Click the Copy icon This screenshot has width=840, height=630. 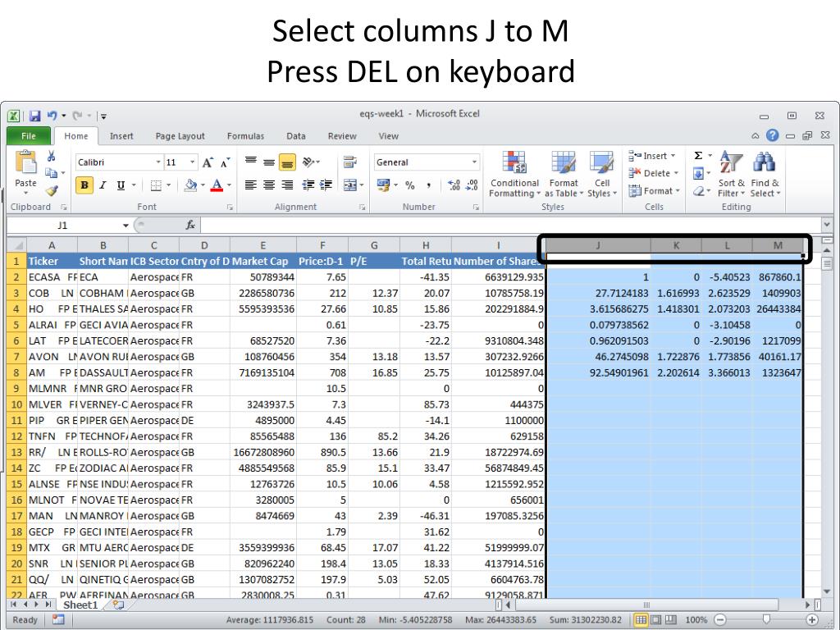point(52,172)
